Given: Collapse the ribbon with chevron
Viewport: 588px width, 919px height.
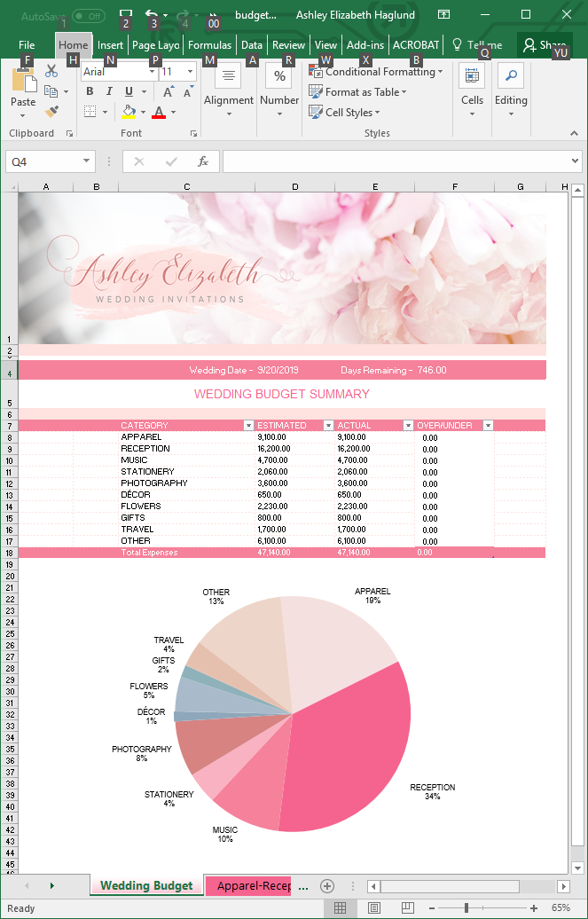Looking at the screenshot, I should [575, 134].
